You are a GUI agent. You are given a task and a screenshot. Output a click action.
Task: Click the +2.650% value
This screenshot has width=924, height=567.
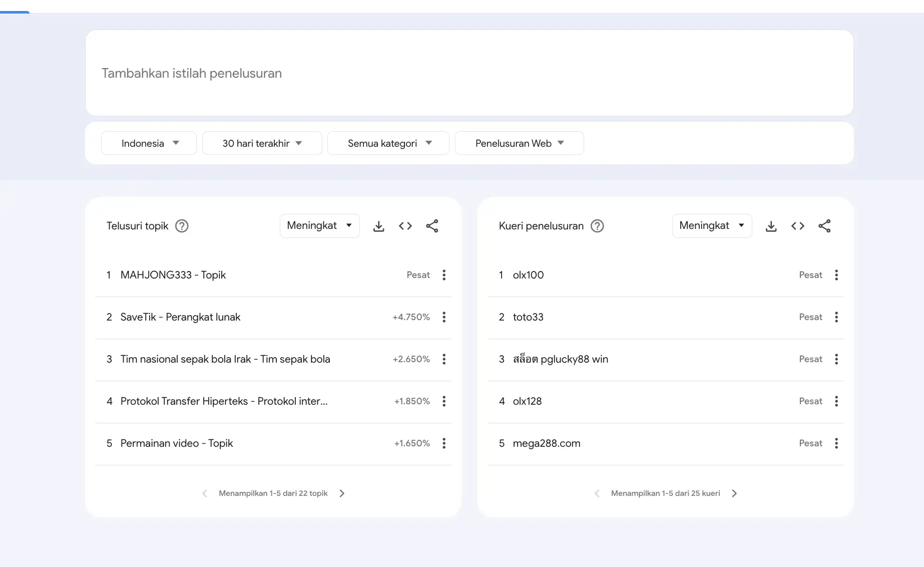pyautogui.click(x=411, y=359)
